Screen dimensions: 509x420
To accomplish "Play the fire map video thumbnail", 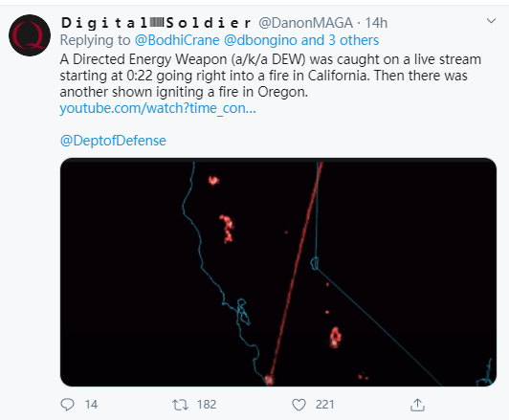I will (x=278, y=272).
